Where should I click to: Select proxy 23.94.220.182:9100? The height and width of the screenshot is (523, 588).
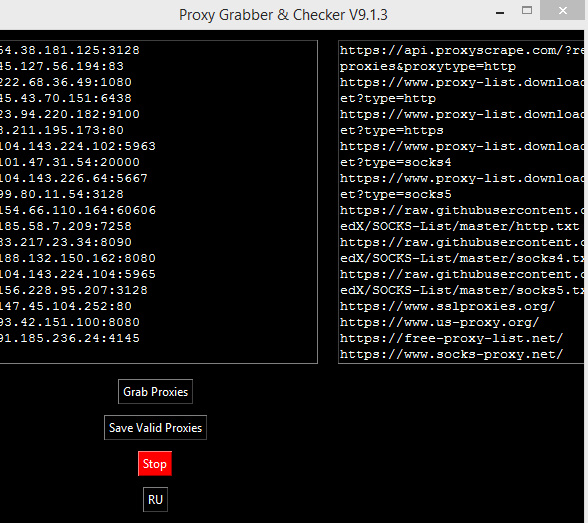click(x=70, y=114)
